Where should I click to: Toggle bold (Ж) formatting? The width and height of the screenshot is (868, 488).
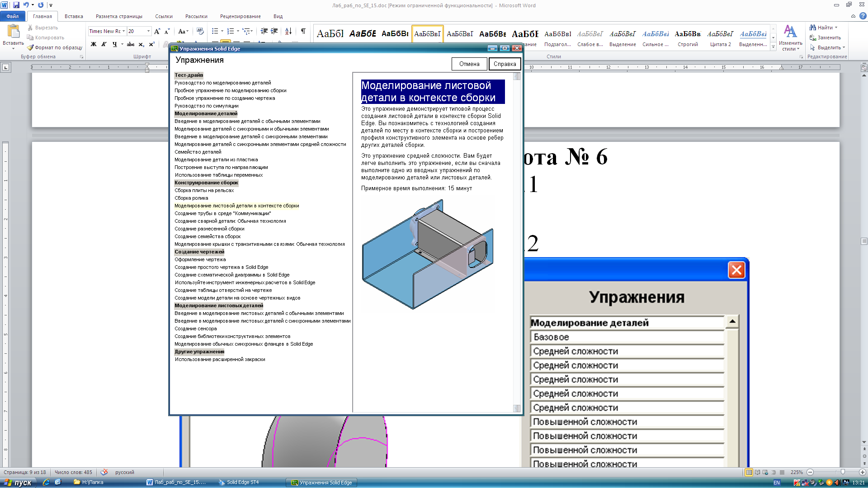(94, 44)
